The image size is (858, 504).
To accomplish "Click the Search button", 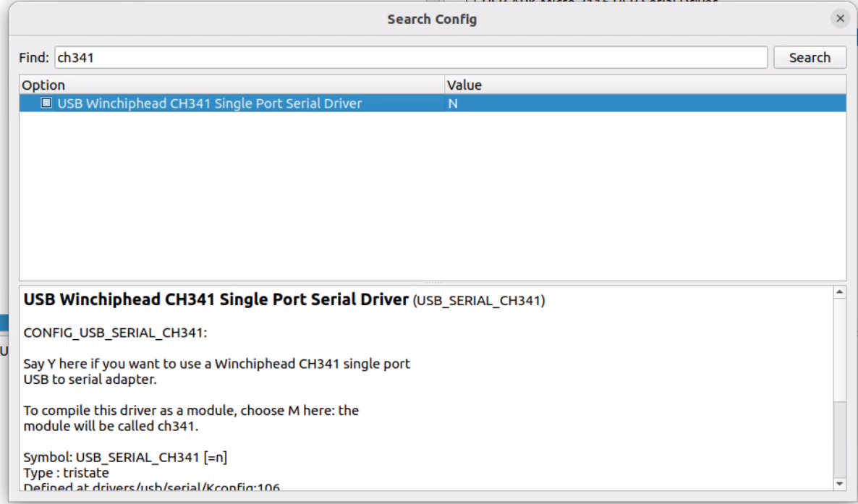I will (810, 58).
